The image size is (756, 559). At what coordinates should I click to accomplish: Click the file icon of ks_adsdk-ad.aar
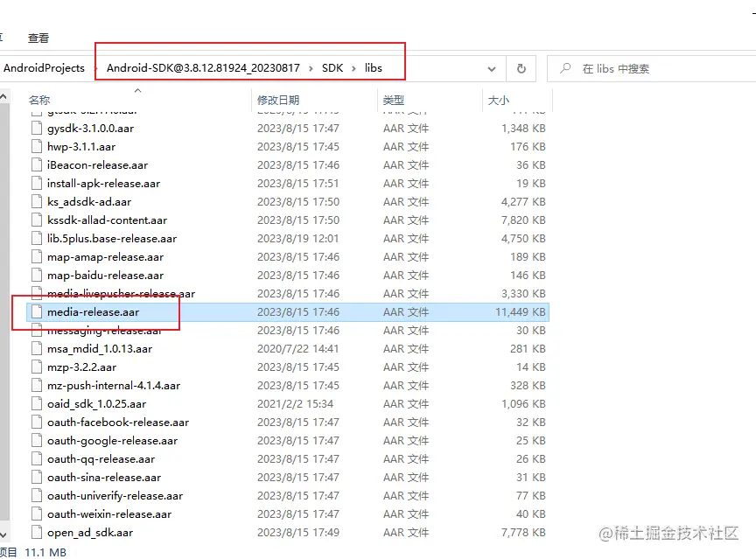pos(37,201)
